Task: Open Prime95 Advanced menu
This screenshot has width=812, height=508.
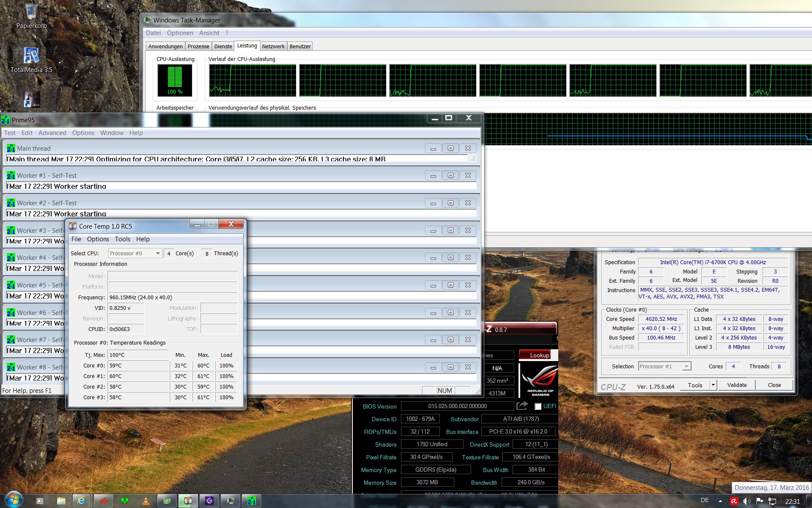Action: [52, 133]
